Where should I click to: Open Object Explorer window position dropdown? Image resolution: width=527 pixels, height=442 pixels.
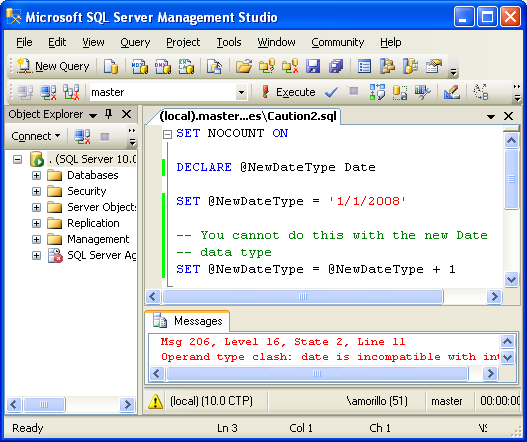93,115
